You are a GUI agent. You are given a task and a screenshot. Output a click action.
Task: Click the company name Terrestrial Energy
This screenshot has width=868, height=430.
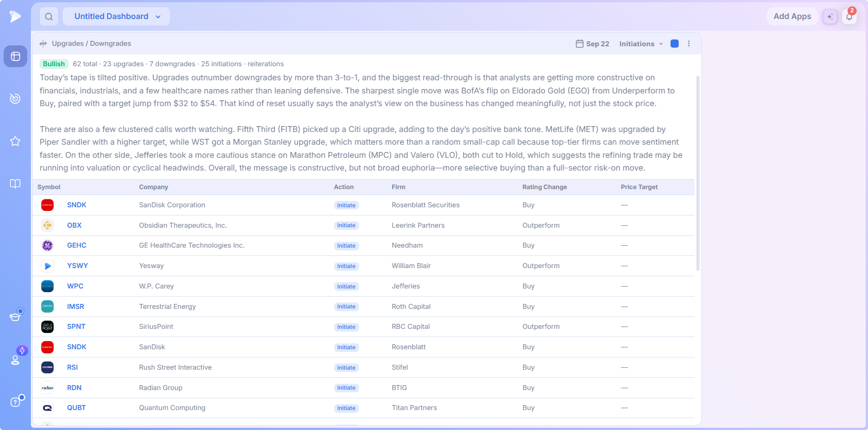168,307
